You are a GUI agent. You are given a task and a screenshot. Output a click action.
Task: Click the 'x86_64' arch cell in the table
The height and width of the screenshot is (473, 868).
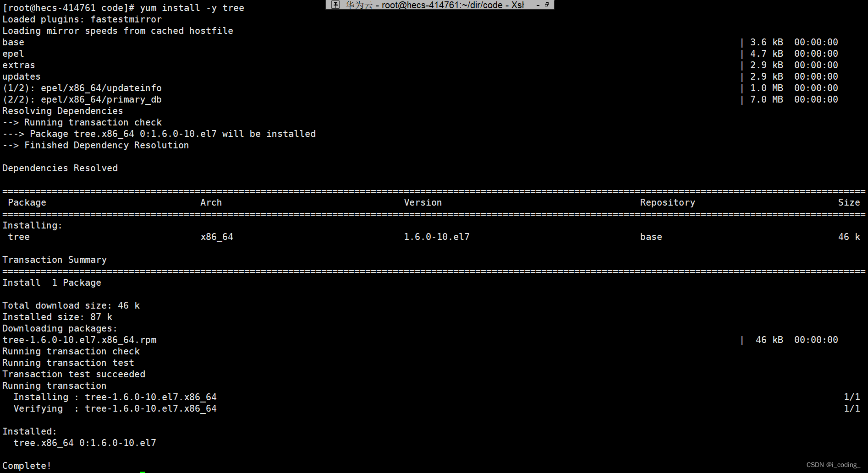[x=217, y=237]
